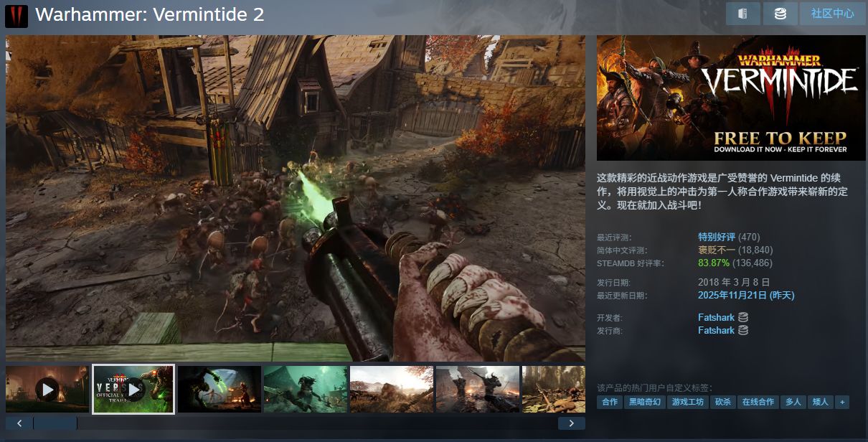Select the third thumbnail with green glow
The height and width of the screenshot is (442, 868).
[220, 389]
